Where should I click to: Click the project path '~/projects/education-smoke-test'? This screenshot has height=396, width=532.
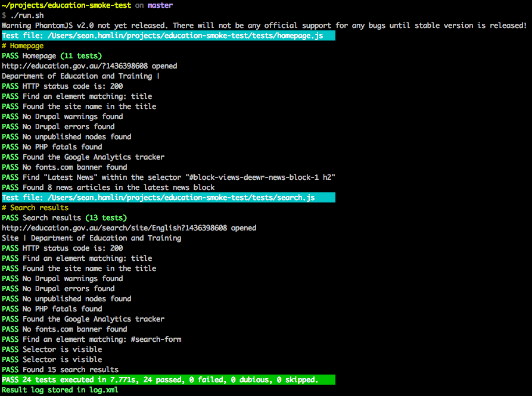click(67, 5)
